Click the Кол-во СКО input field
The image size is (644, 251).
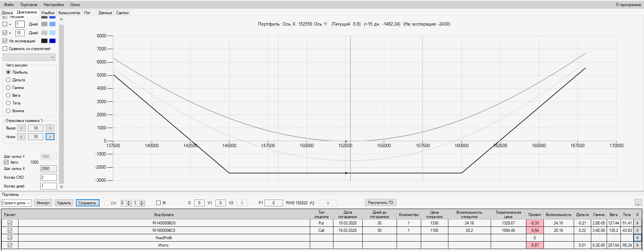[x=48, y=177]
